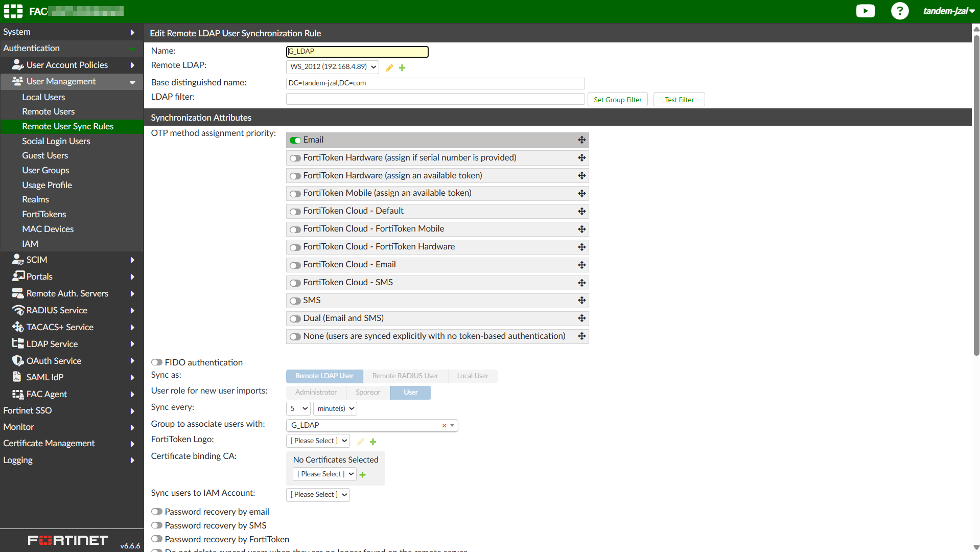Add new Remote LDAP server plus icon
The width and height of the screenshot is (980, 552).
pos(402,67)
